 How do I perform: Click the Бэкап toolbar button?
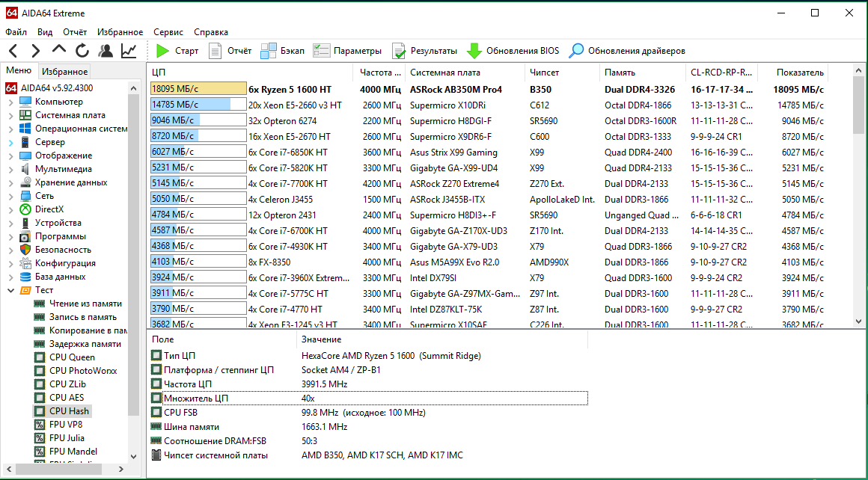tap(282, 51)
